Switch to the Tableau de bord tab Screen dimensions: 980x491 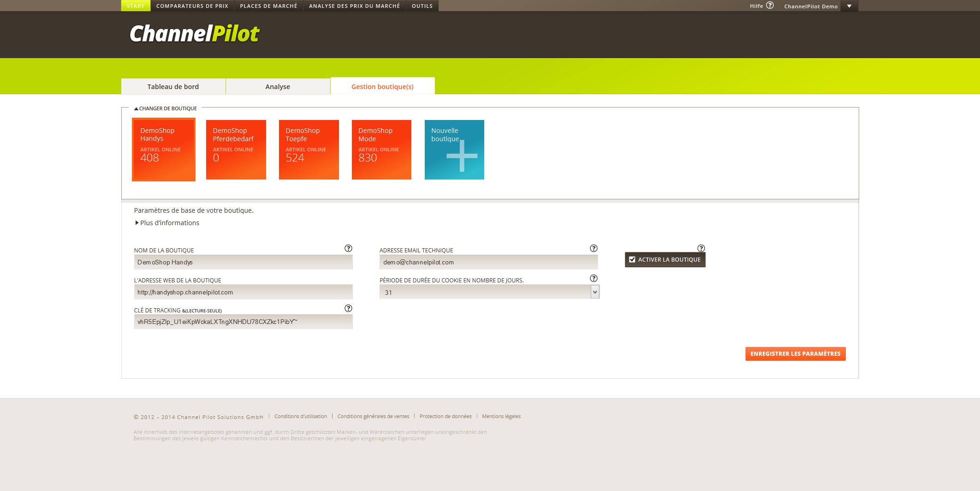[x=173, y=87]
